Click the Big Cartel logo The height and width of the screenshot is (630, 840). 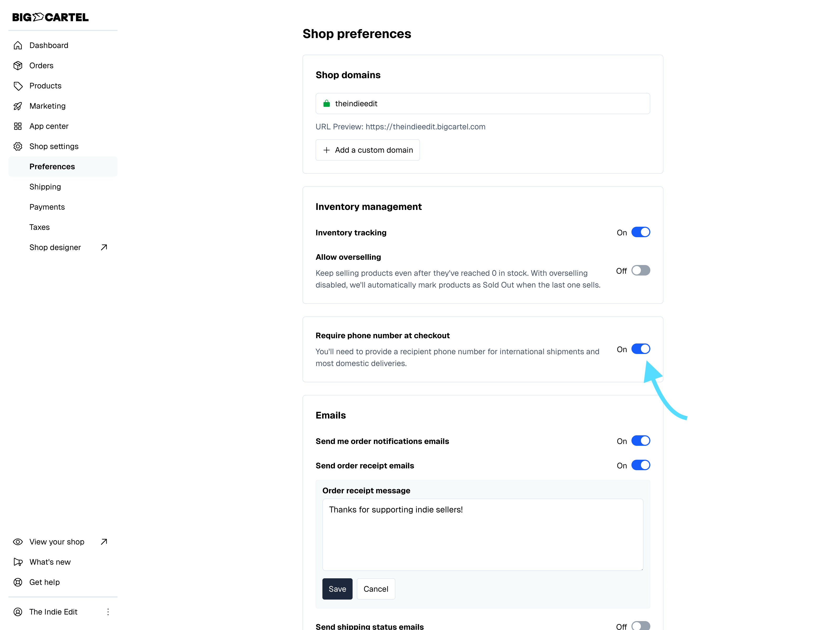point(50,17)
